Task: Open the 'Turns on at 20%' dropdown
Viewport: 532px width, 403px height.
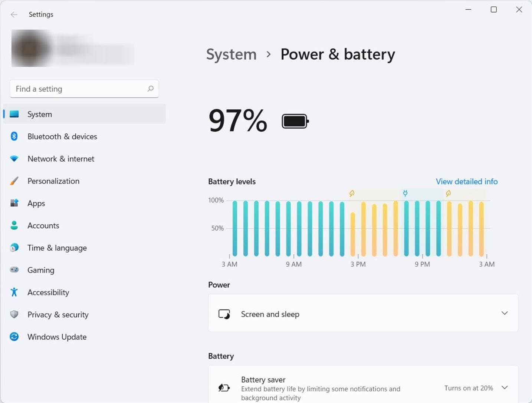Action: pyautogui.click(x=468, y=387)
